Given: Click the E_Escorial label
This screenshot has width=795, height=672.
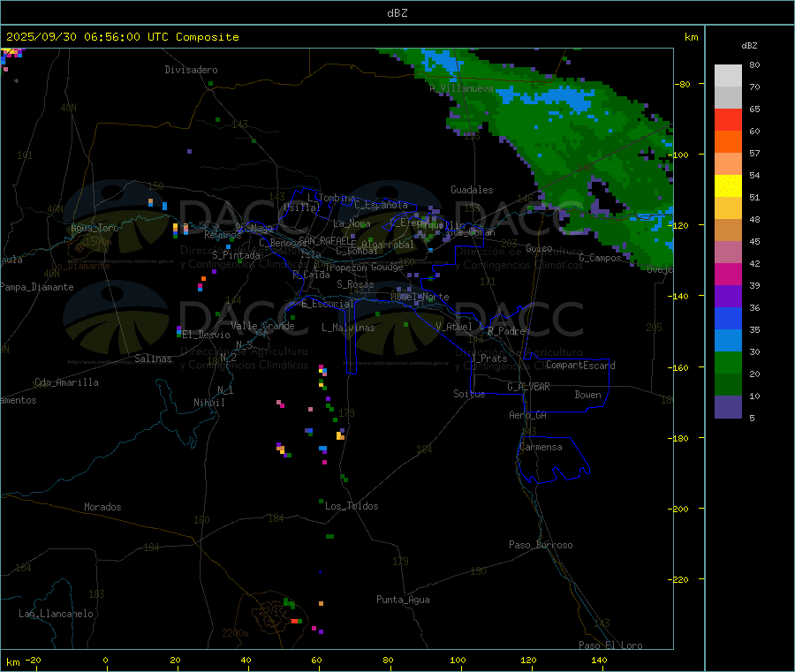Looking at the screenshot, I should click(327, 304).
